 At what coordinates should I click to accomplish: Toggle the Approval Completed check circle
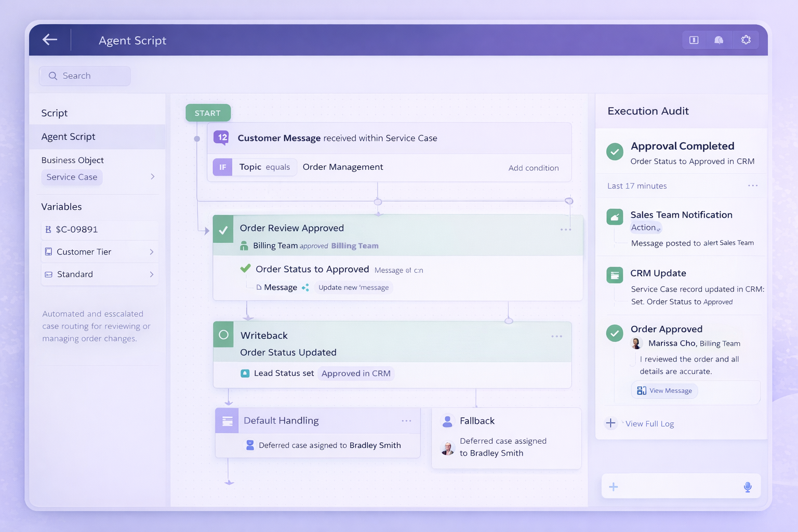tap(615, 152)
